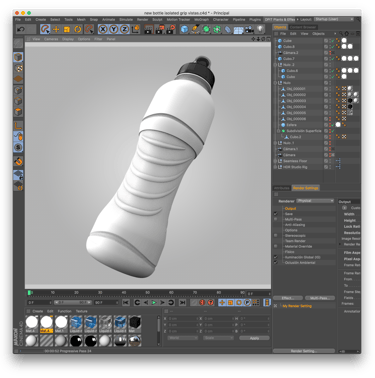Expand the HDR Studio Rig group
375x378 pixels.
click(x=276, y=167)
